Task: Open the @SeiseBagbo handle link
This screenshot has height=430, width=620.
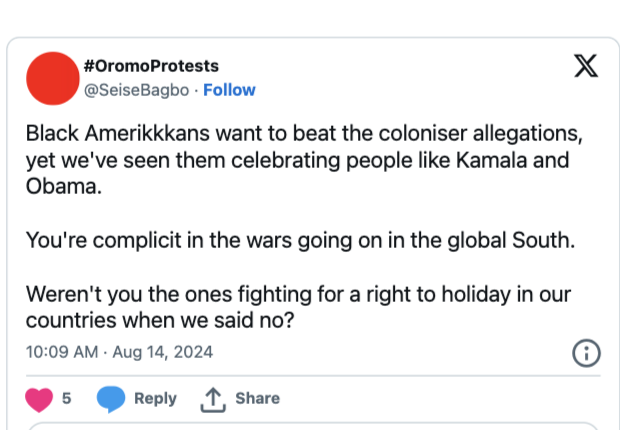Action: tap(141, 90)
